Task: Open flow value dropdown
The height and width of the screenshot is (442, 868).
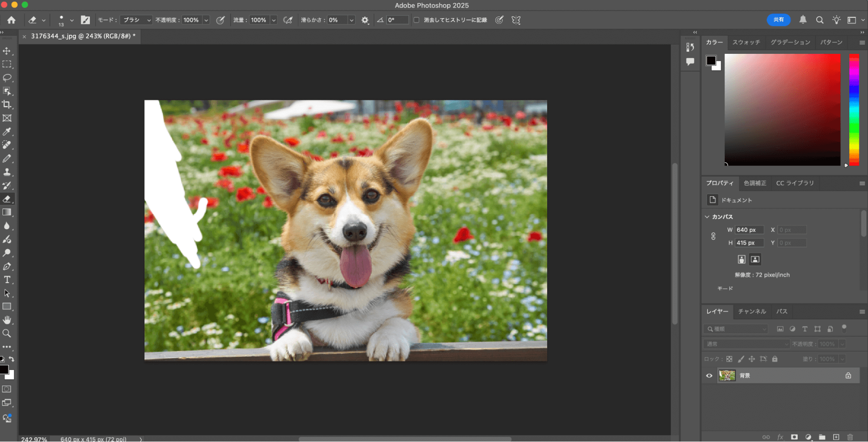Action: coord(274,20)
